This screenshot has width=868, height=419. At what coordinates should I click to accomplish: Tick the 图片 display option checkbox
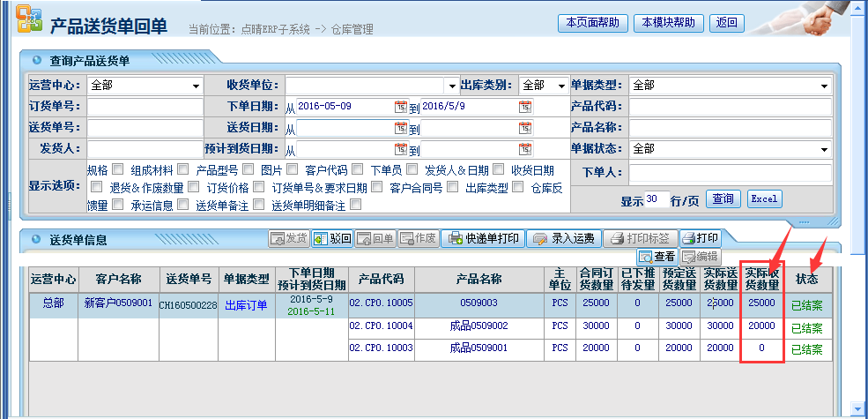pyautogui.click(x=291, y=169)
